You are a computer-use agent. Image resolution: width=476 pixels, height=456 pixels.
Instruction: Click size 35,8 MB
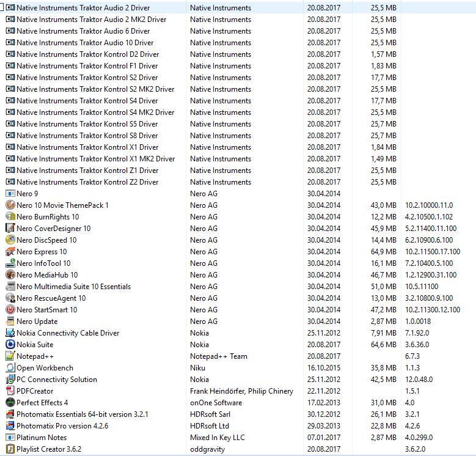pyautogui.click(x=383, y=367)
